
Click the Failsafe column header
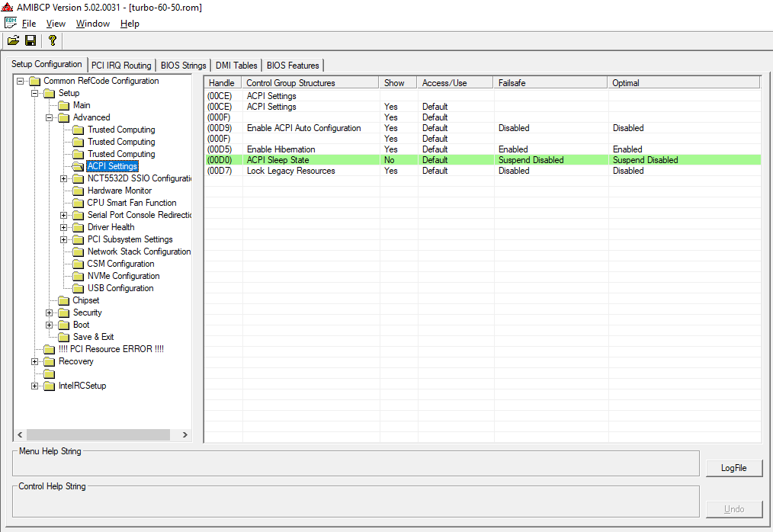pos(550,83)
